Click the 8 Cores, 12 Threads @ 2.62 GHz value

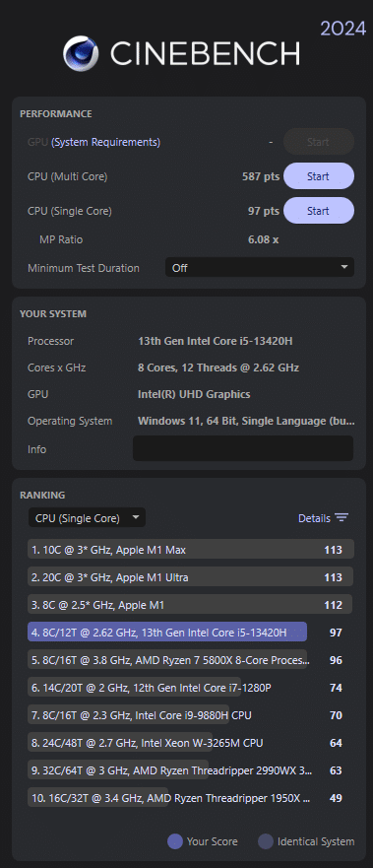click(218, 367)
